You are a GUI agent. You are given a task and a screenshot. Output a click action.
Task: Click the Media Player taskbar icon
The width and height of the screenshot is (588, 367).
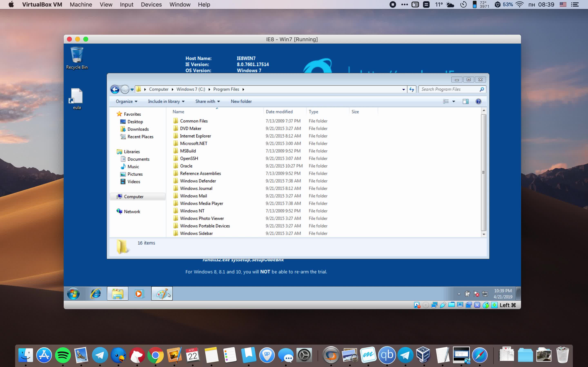click(140, 293)
